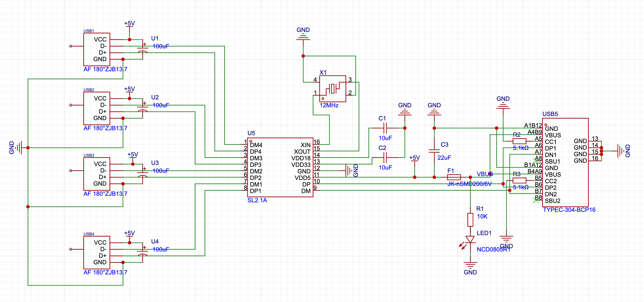
Task: Click the GND symbol at U5 pin 12
Action: [x=348, y=171]
